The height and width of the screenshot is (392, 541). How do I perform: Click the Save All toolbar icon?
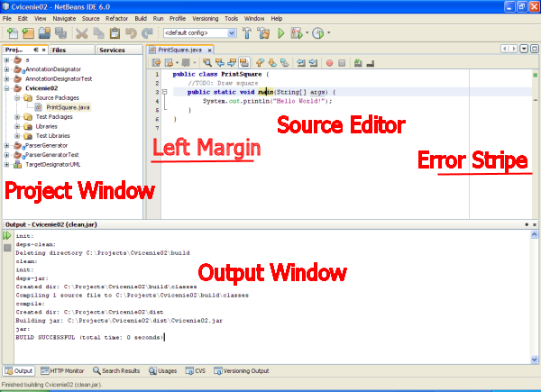[61, 33]
